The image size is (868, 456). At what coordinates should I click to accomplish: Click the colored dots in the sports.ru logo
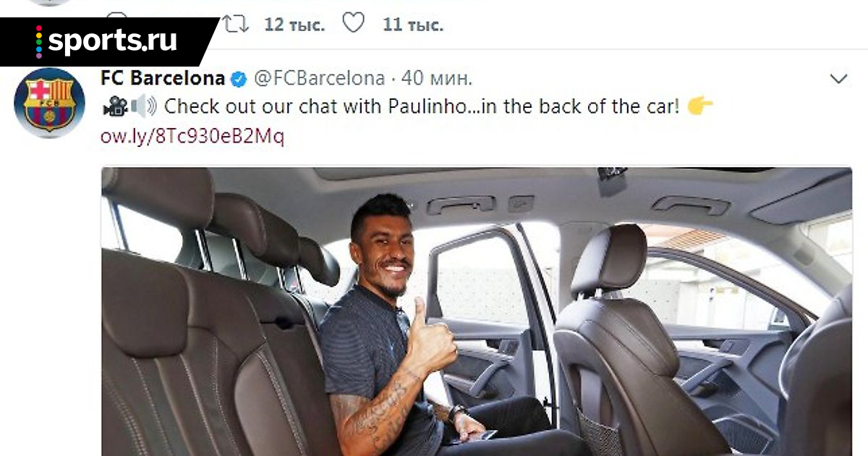[38, 41]
